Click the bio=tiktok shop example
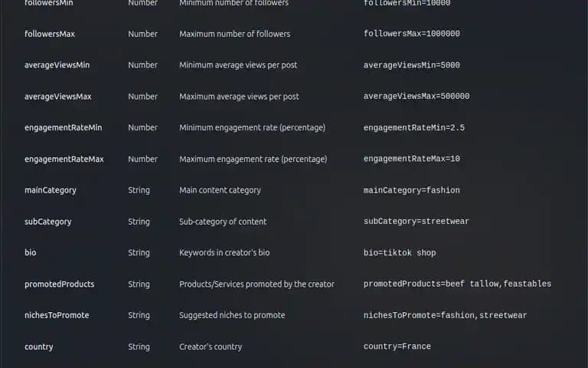Screen dimensions: 588x368 coord(400,253)
